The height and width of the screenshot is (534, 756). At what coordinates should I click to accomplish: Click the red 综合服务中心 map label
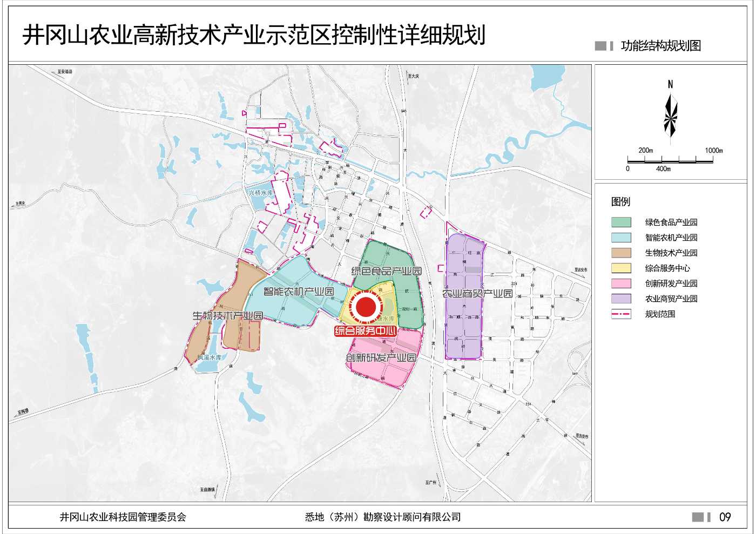(x=366, y=331)
